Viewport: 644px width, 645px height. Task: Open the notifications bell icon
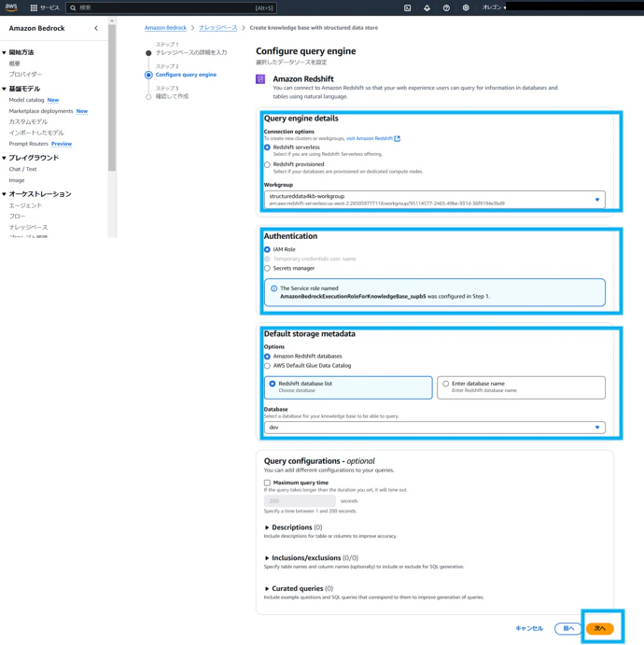pyautogui.click(x=427, y=7)
